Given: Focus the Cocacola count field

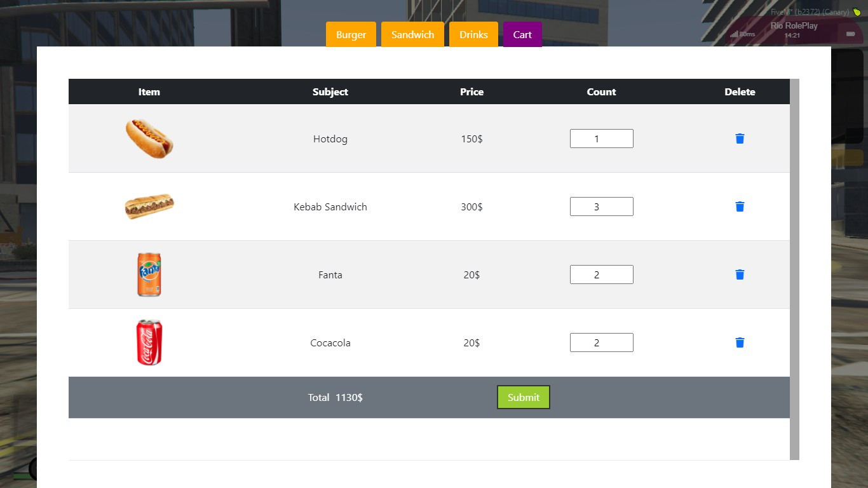Looking at the screenshot, I should (x=602, y=342).
